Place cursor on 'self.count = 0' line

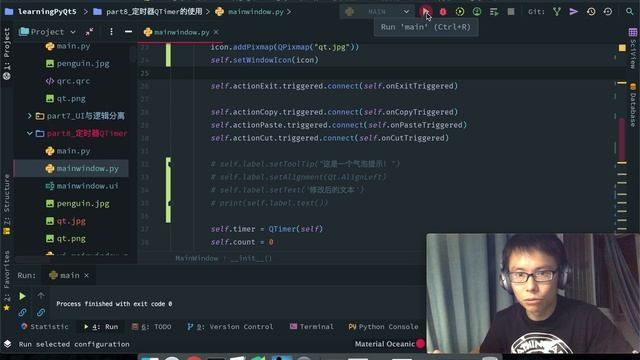click(x=242, y=242)
